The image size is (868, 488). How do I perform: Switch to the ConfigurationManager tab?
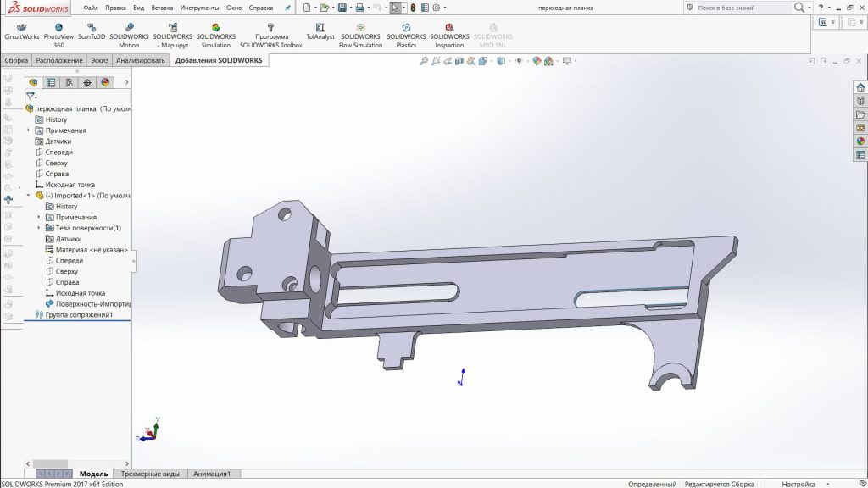point(70,82)
